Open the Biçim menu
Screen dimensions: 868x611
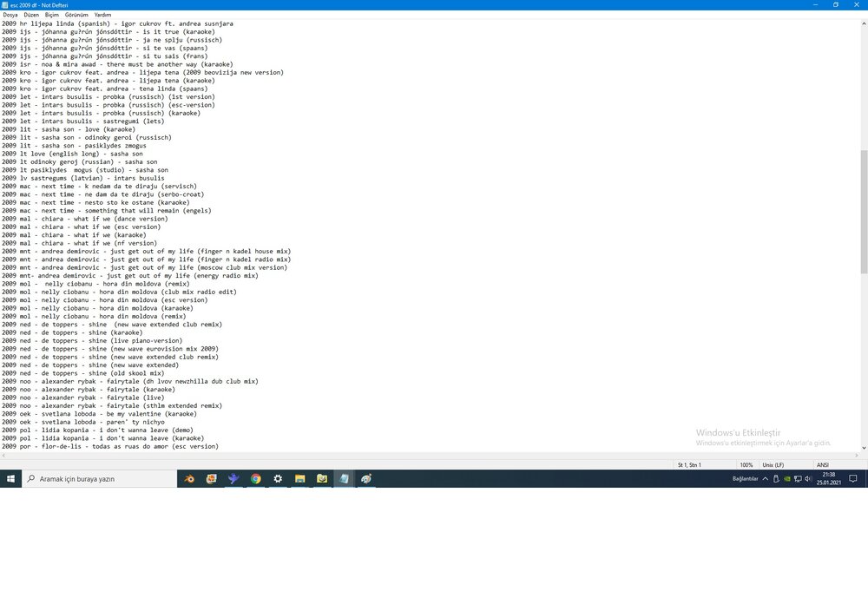52,15
